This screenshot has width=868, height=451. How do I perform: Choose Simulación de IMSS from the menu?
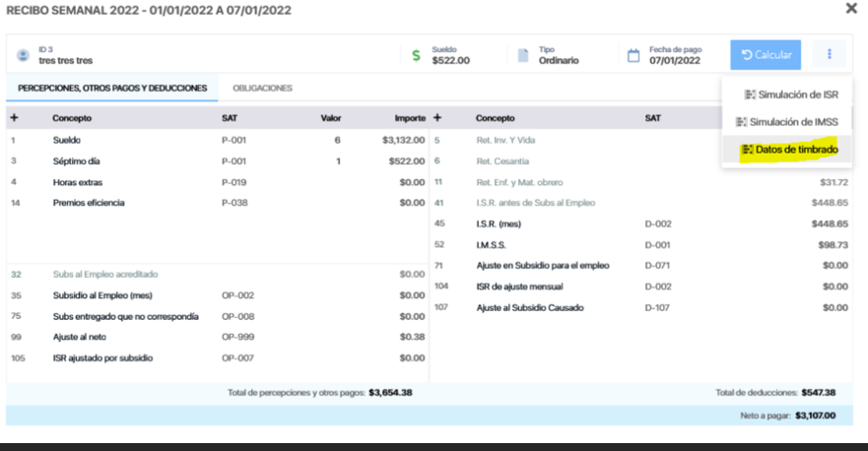(x=792, y=122)
